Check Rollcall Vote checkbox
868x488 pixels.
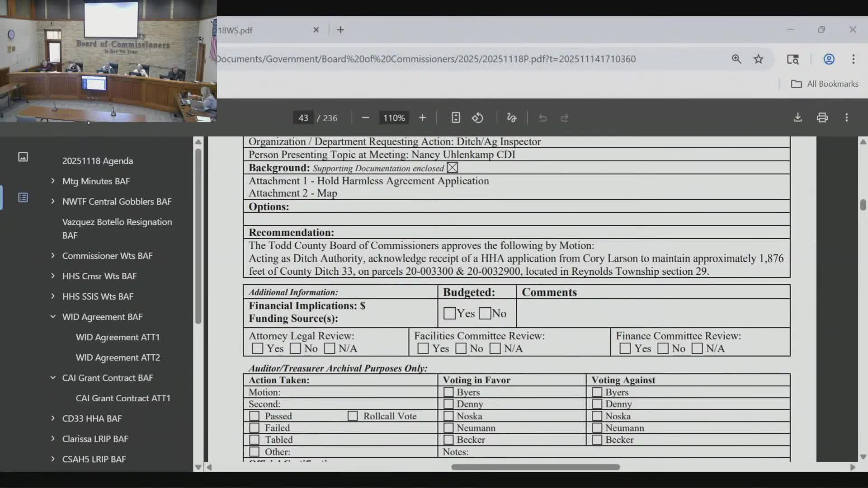(x=353, y=416)
